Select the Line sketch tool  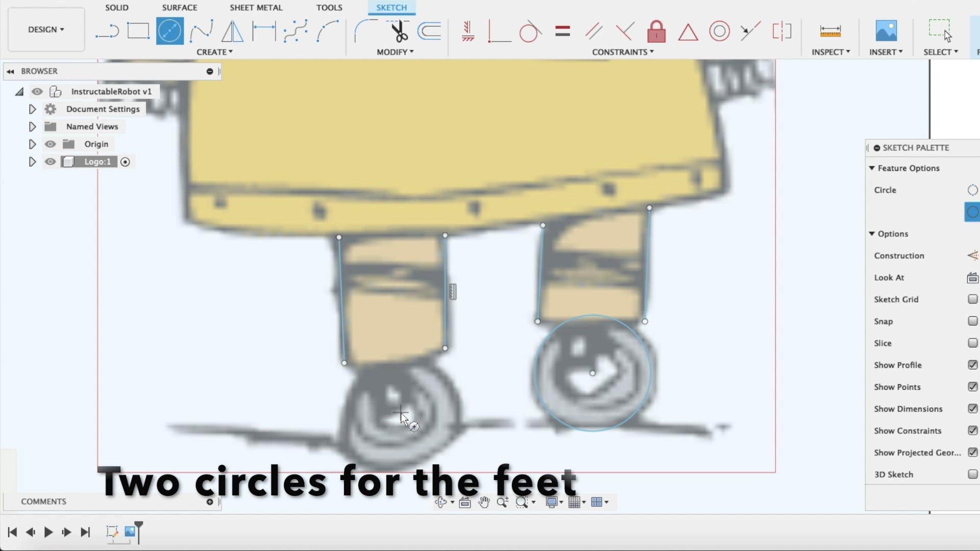pos(107,31)
